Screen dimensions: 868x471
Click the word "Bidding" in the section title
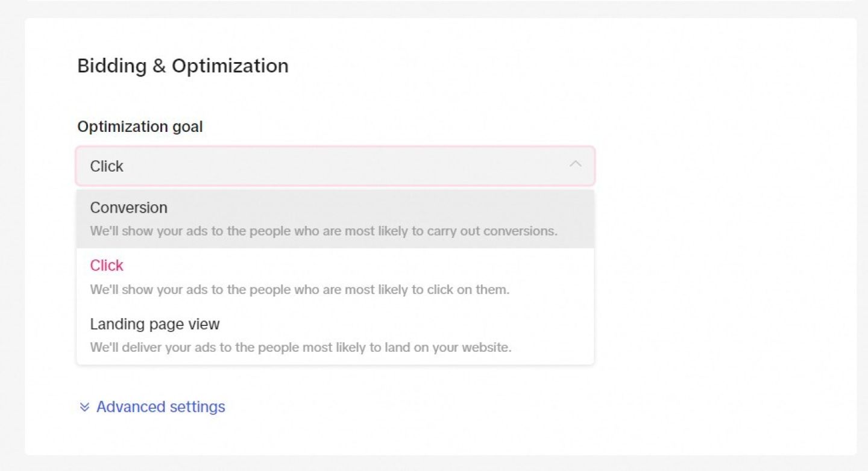(112, 65)
